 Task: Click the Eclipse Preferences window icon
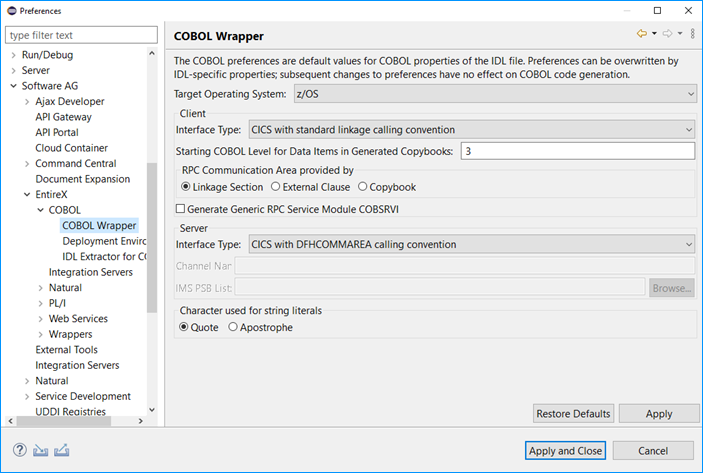pos(11,11)
